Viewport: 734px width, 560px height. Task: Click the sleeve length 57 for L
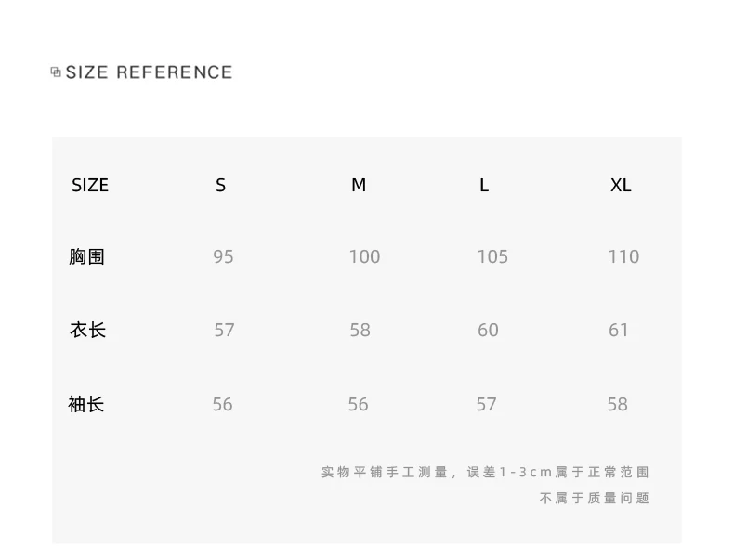coord(486,405)
